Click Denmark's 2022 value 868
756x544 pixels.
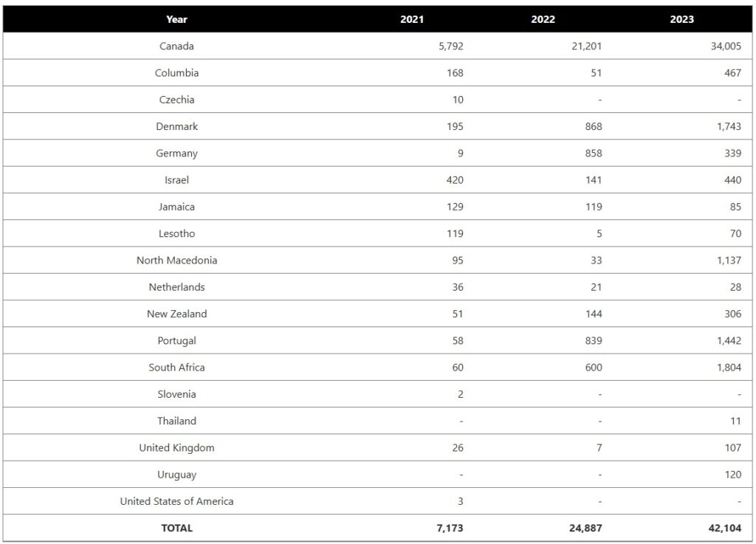pos(593,126)
